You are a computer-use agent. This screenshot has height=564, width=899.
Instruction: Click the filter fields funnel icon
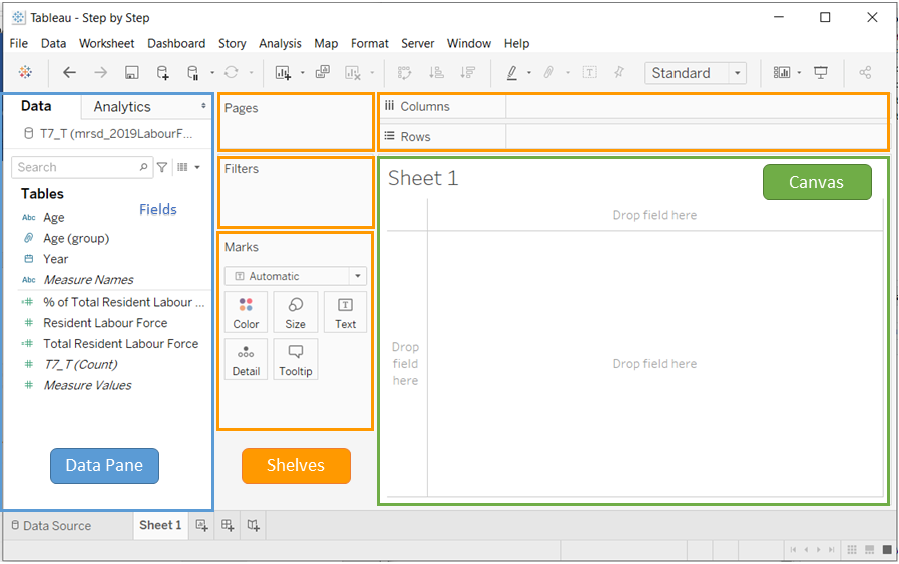point(162,167)
